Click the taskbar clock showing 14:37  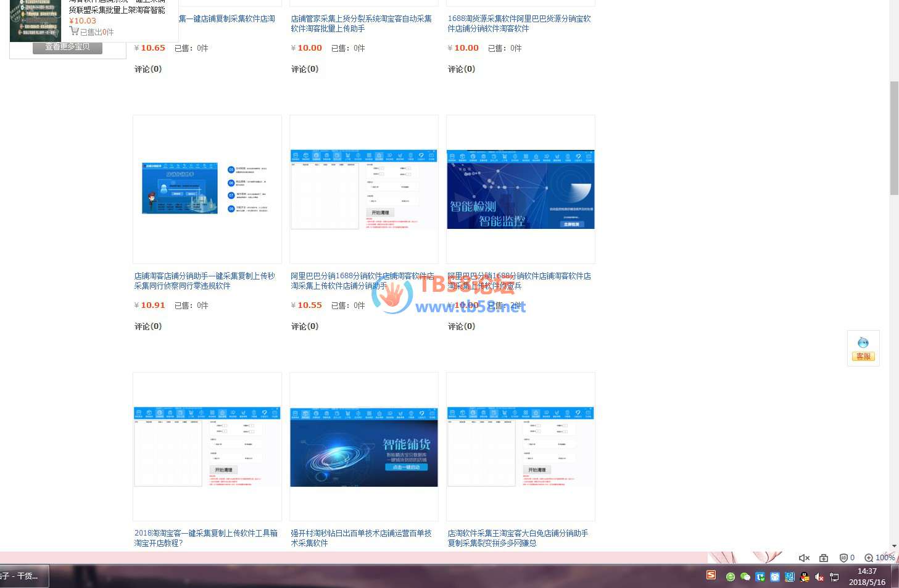867,576
